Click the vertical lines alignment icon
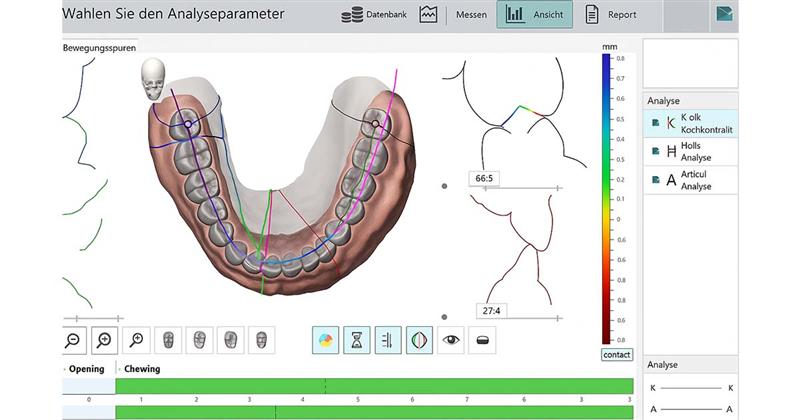The width and height of the screenshot is (800, 420). click(388, 340)
